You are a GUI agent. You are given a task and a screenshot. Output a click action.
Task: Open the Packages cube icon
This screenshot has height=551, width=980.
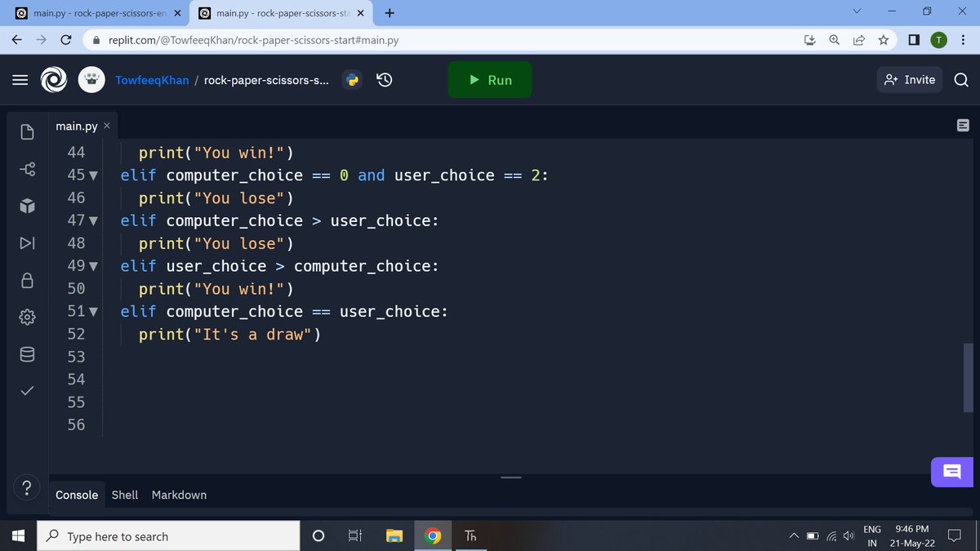point(26,206)
